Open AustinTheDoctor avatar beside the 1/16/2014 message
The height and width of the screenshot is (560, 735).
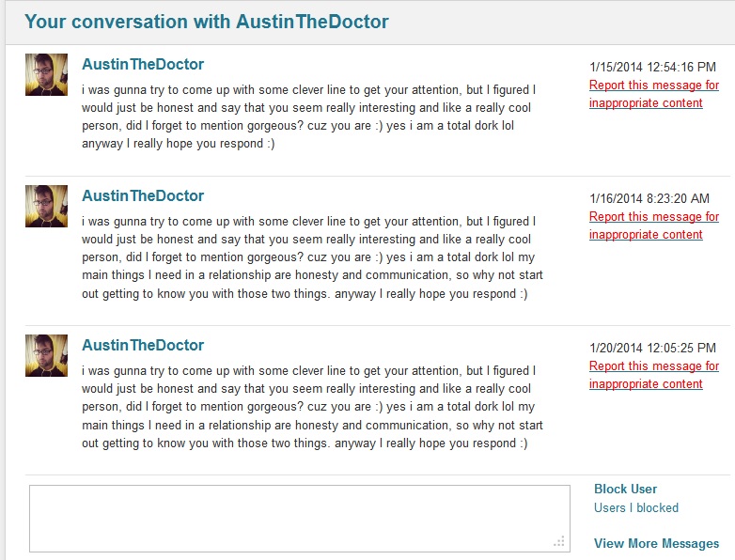46,206
